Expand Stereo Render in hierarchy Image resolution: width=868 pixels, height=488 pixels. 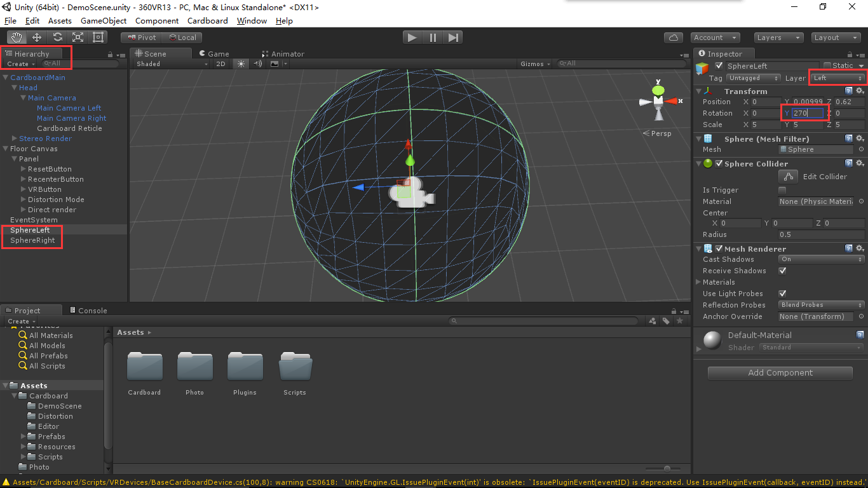pyautogui.click(x=15, y=139)
